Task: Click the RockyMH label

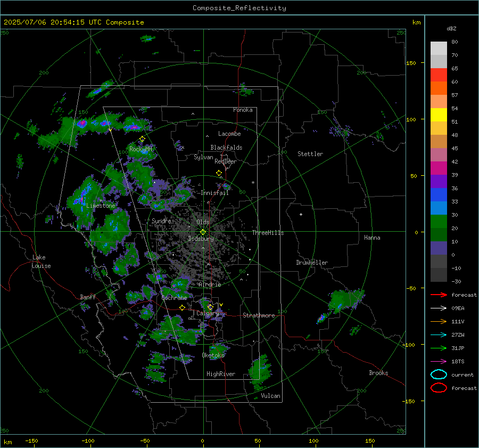Action: (x=141, y=149)
